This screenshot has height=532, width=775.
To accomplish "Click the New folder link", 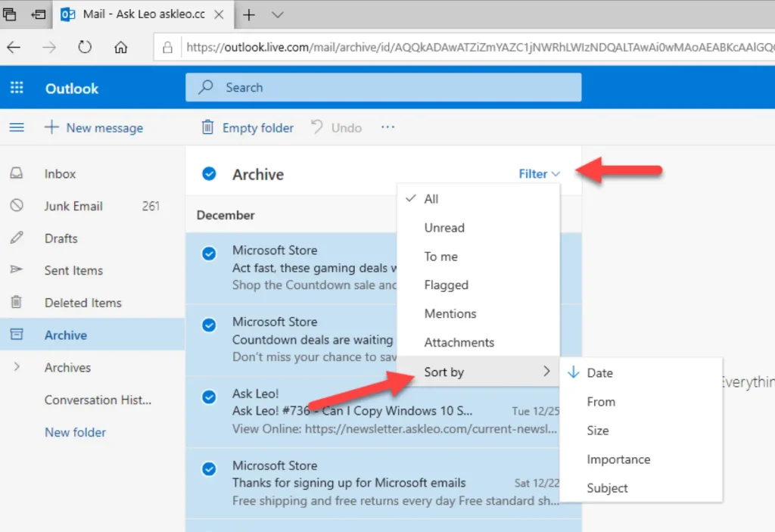I will click(75, 432).
